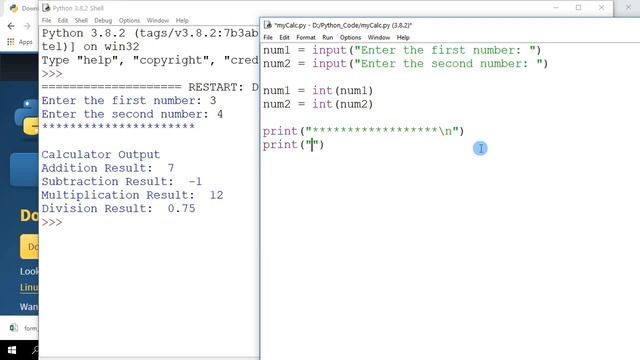Click the 'Addition Result: 7' output line

pyautogui.click(x=108, y=168)
